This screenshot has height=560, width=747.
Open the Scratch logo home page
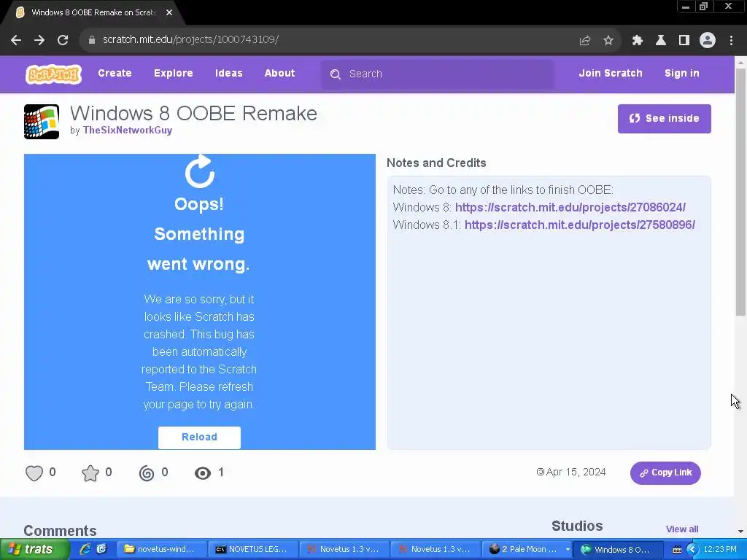pos(53,74)
